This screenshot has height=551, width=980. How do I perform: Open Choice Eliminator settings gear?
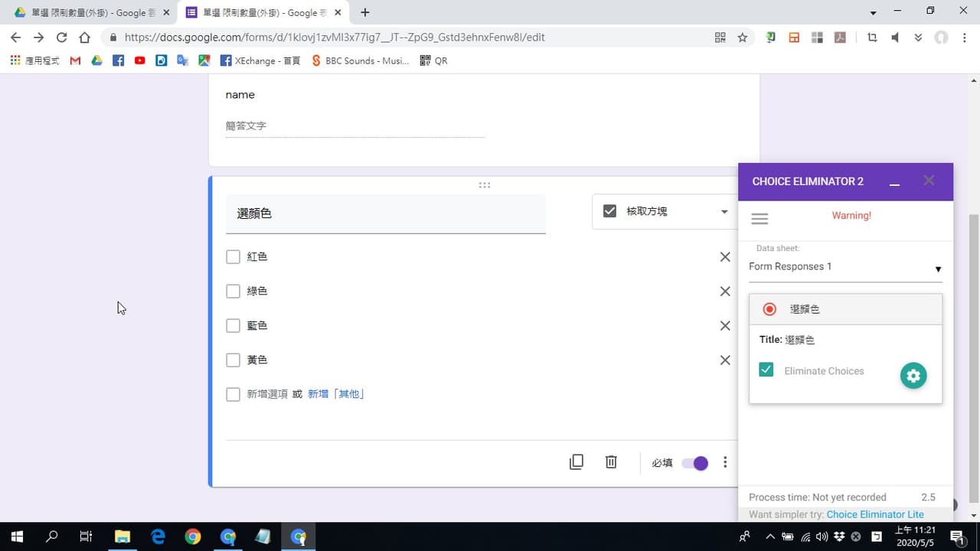913,376
